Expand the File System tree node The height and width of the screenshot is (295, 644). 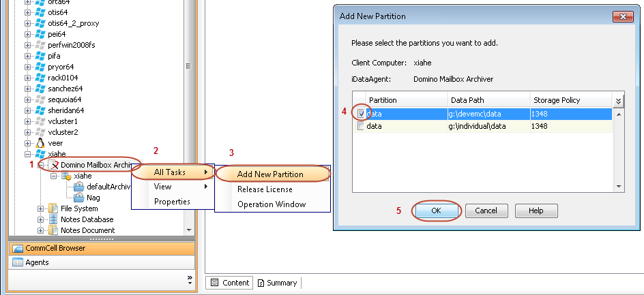(41, 208)
